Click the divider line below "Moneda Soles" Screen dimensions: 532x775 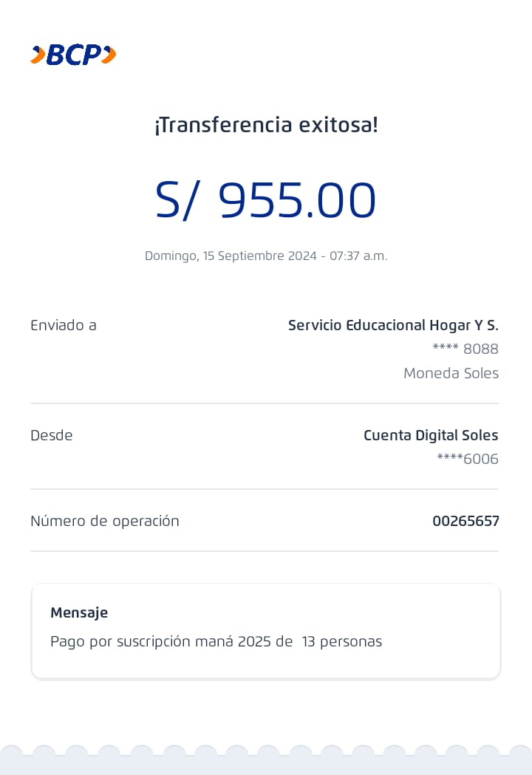tap(265, 403)
